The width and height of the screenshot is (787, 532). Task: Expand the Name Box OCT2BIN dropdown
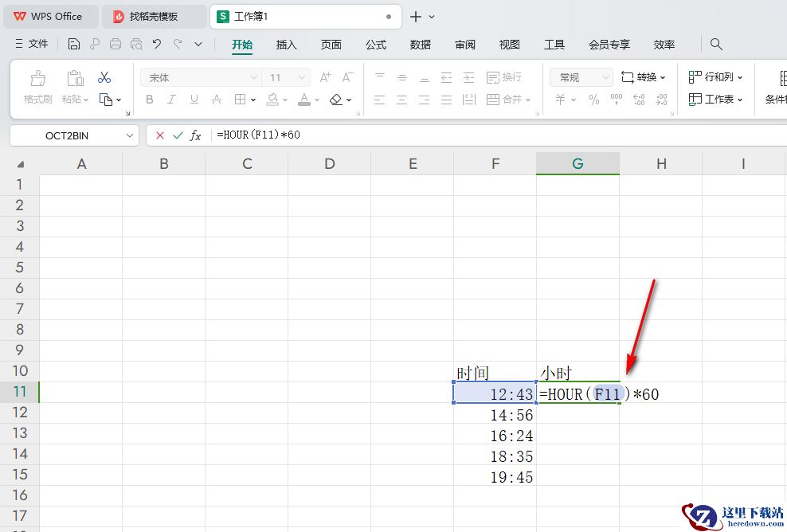tap(130, 135)
